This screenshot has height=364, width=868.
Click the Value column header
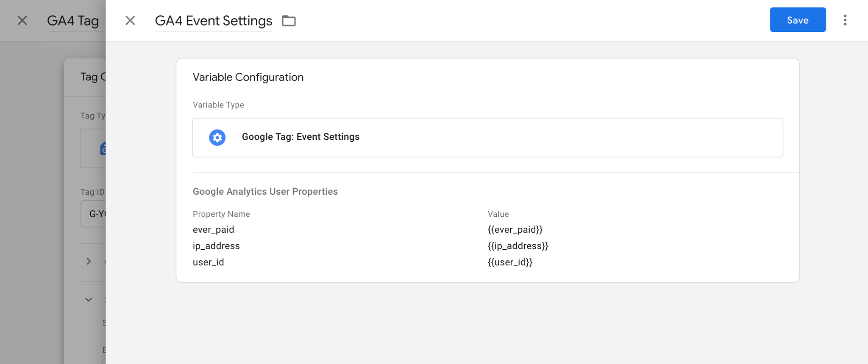(x=498, y=214)
